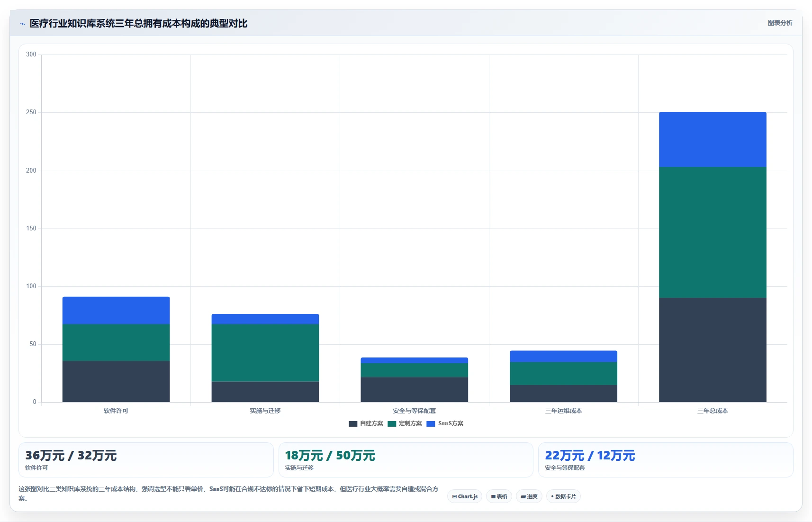Click the dark segment of 安全与等保配套 bar

coord(415,390)
